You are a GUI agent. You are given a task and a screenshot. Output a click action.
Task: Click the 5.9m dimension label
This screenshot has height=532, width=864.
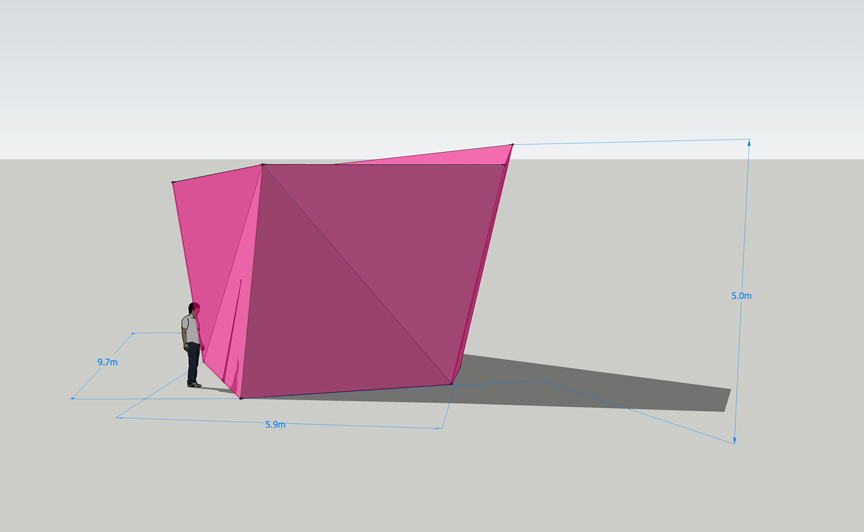coord(275,424)
